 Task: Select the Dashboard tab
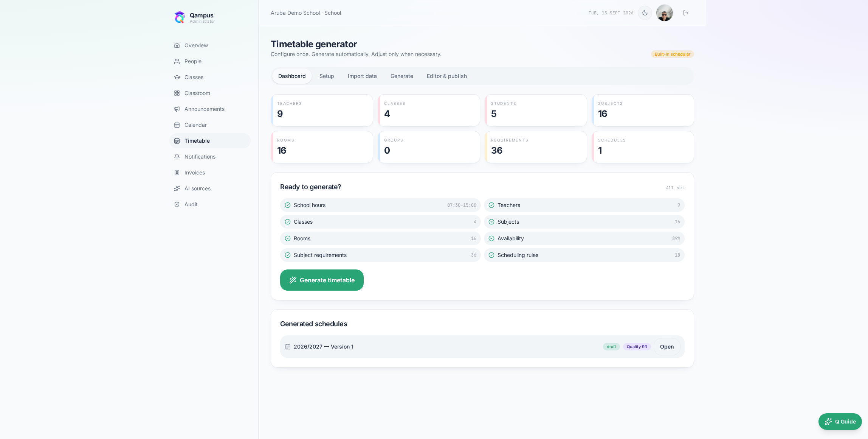pyautogui.click(x=292, y=76)
